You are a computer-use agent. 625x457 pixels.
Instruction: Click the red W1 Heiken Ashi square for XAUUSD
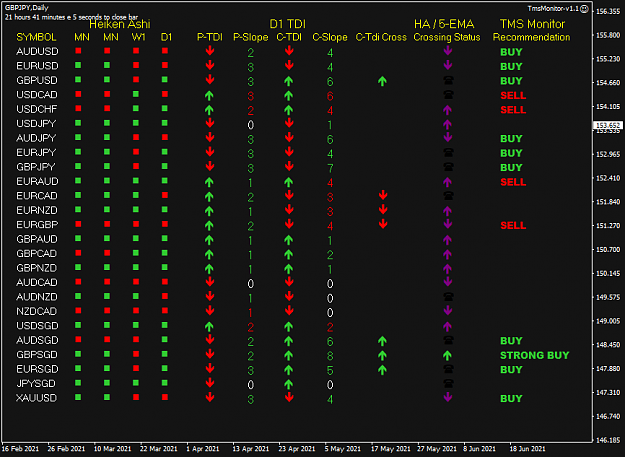[x=136, y=397]
